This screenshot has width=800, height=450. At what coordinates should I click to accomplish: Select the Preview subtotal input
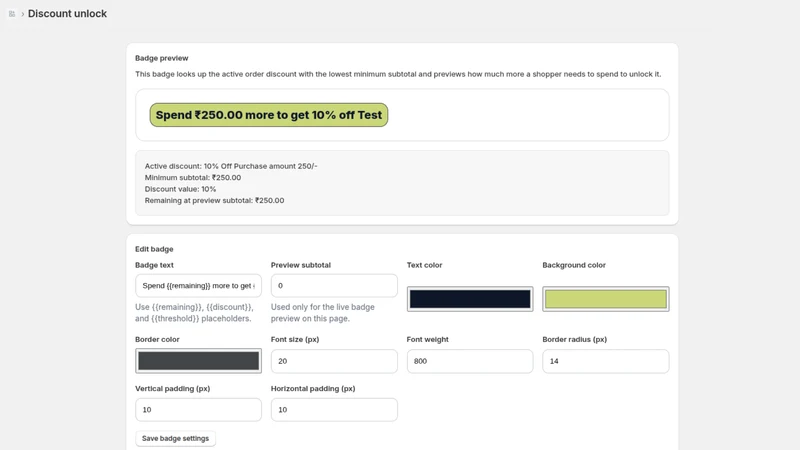334,286
